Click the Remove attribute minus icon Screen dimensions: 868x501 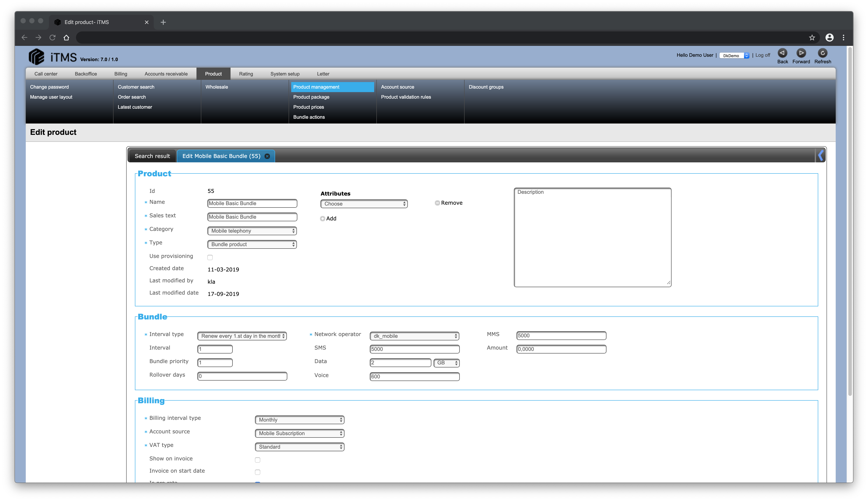point(437,203)
